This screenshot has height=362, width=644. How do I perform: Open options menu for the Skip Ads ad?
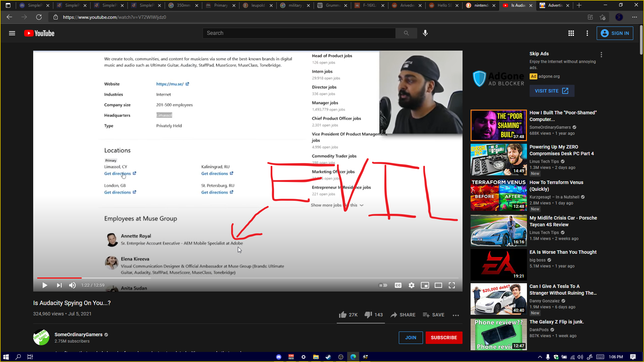(x=601, y=55)
